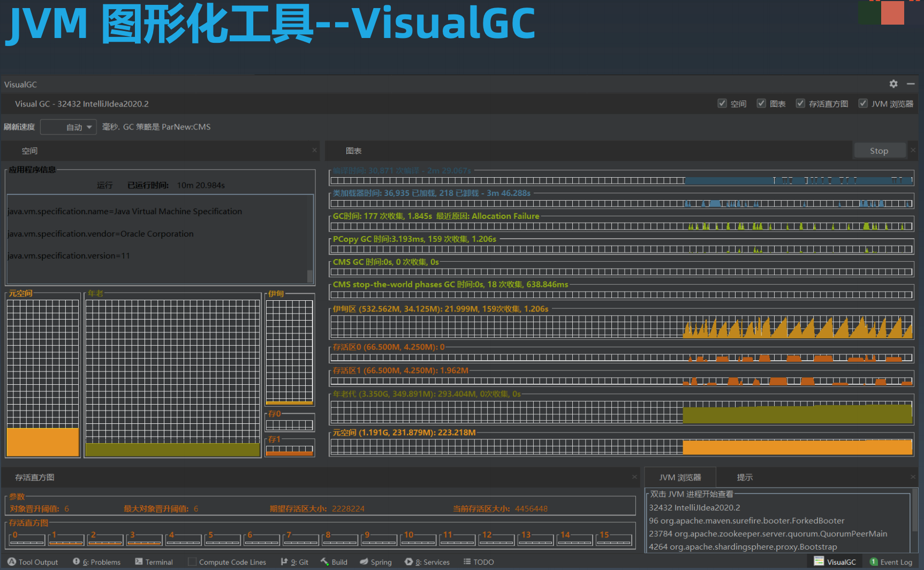Click the java.vm.specification.vendor=Oracle Corporation line
The width and height of the screenshot is (924, 570).
[x=101, y=234]
